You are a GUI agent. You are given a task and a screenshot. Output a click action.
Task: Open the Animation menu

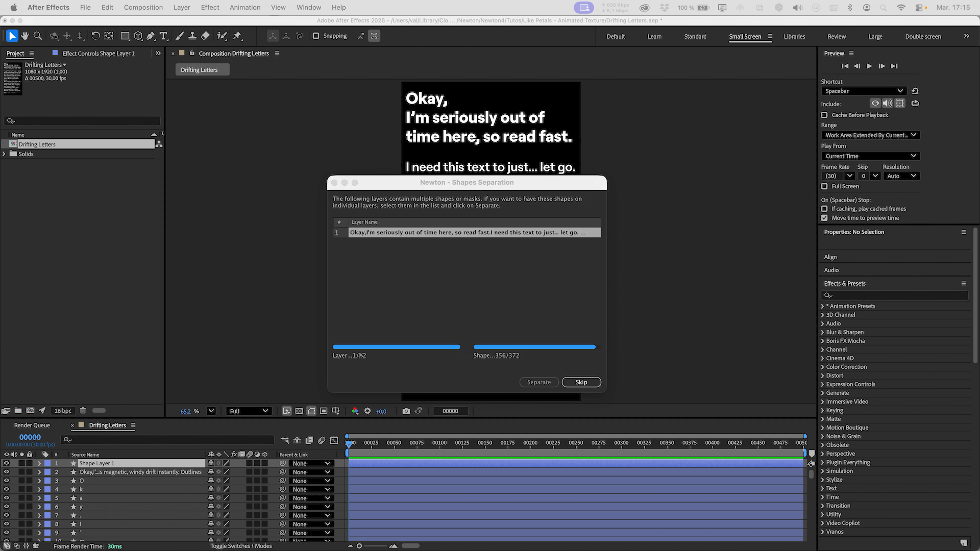pos(244,7)
